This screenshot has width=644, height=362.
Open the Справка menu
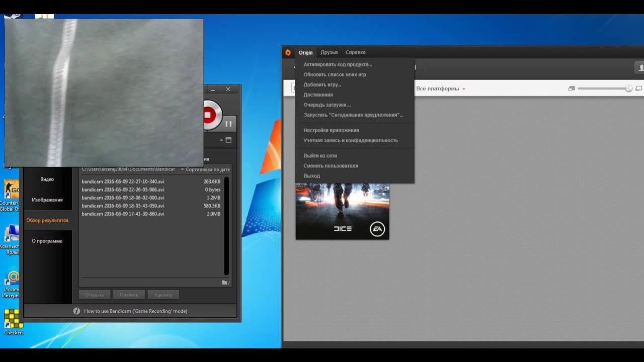[x=356, y=52]
